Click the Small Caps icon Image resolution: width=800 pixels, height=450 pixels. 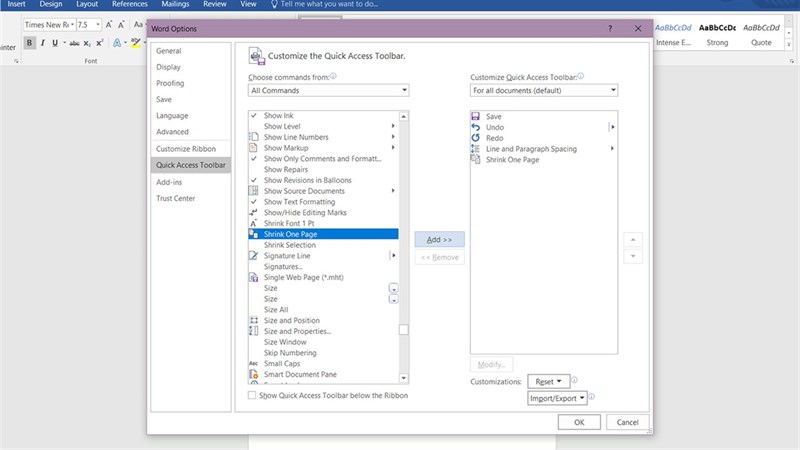coord(254,363)
